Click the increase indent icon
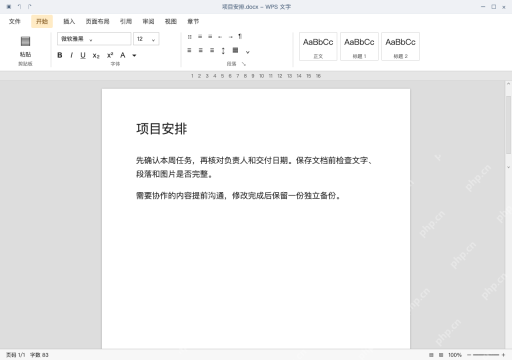512x360 pixels. [230, 37]
